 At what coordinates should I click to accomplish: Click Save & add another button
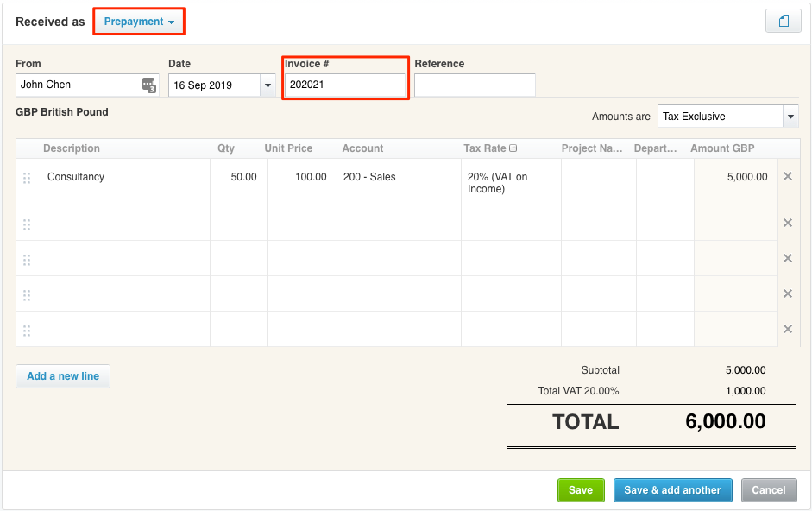(672, 490)
